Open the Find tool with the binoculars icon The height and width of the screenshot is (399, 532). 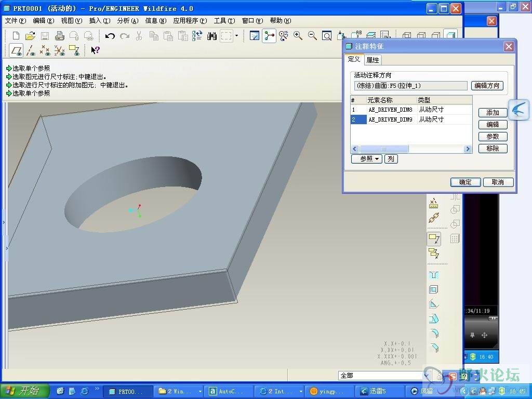(212, 36)
